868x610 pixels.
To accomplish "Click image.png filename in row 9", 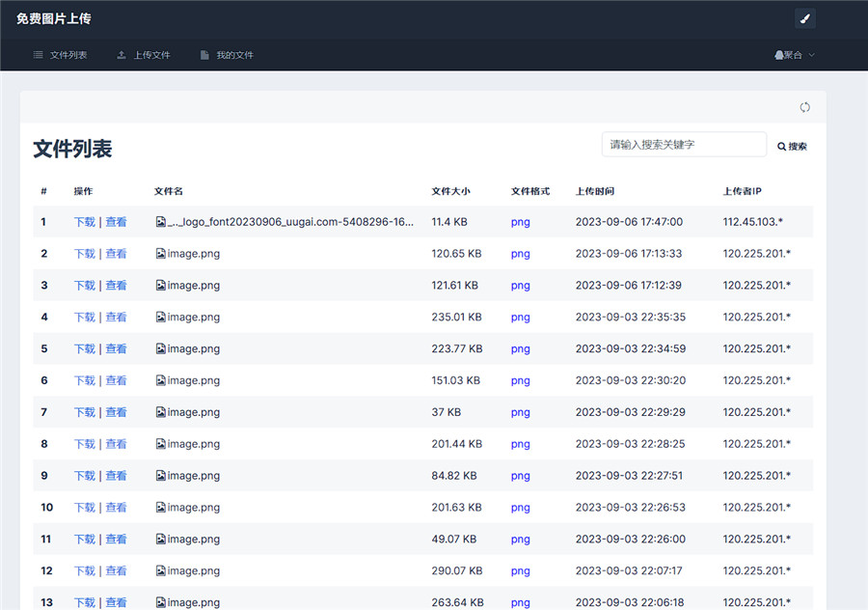I will [193, 476].
